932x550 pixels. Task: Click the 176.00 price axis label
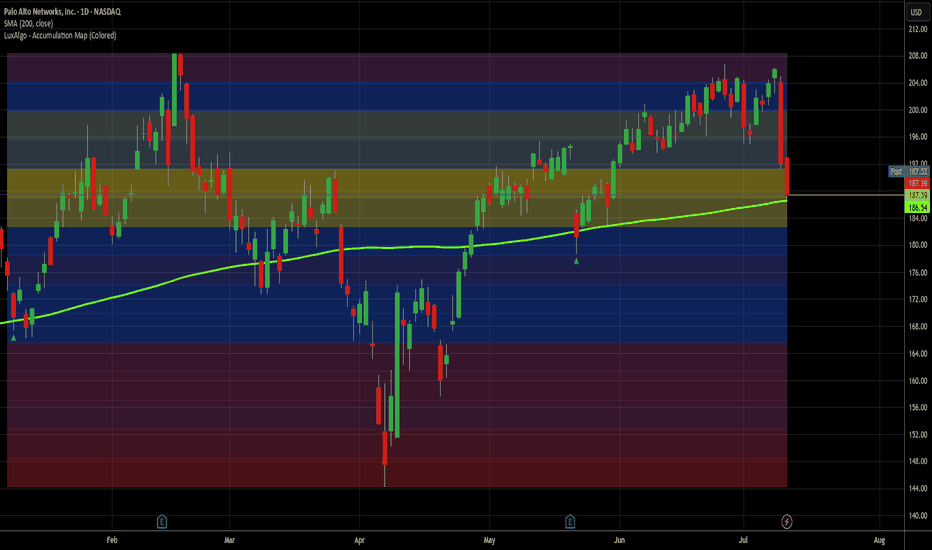[918, 273]
